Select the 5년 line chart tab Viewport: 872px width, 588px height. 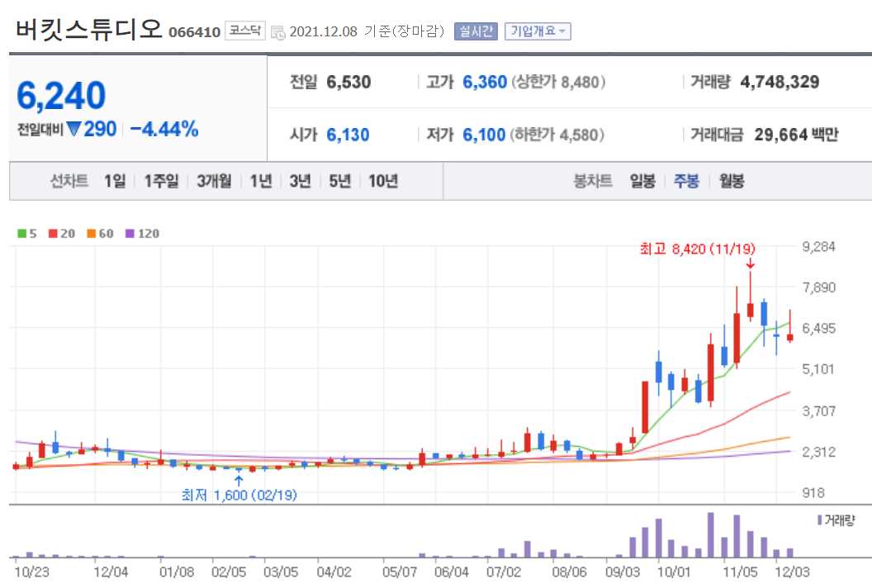pos(339,181)
